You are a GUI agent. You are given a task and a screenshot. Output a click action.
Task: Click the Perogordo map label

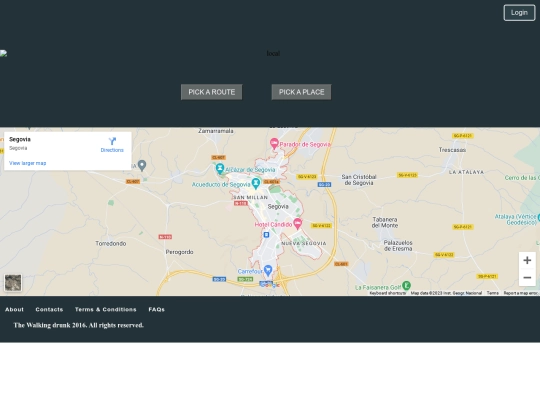click(179, 252)
